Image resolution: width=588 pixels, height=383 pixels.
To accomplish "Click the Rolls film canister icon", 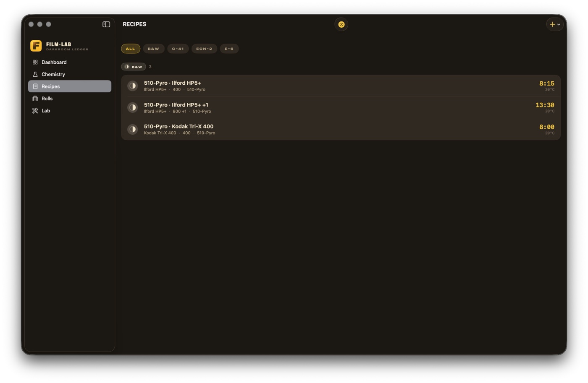I will coord(35,99).
